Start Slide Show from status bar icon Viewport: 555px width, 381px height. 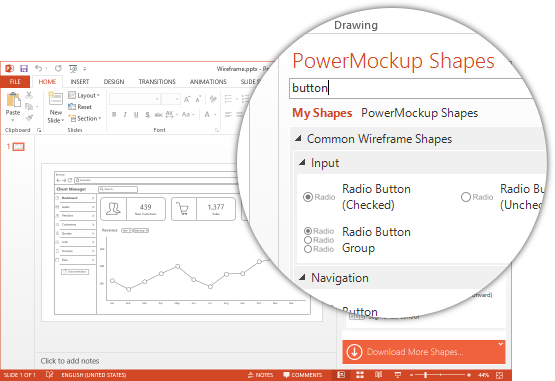[397, 375]
